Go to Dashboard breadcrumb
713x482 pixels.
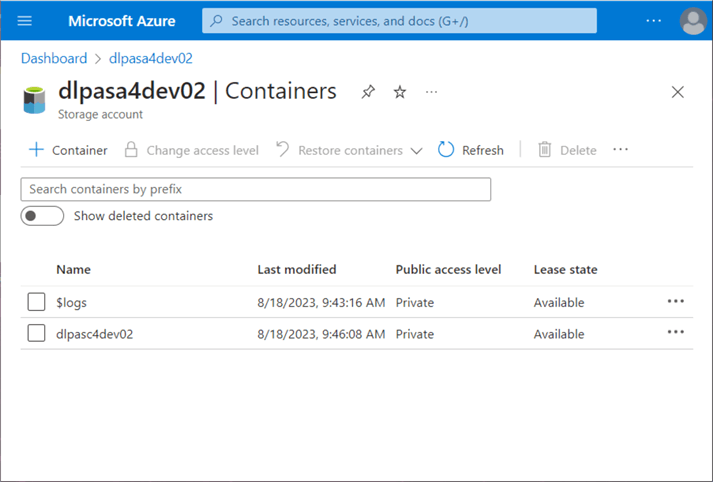pos(54,58)
